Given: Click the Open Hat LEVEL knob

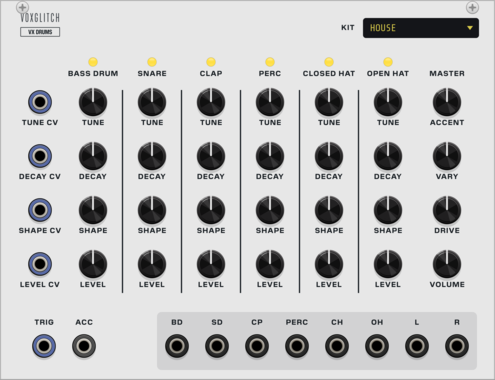Looking at the screenshot, I should click(x=388, y=264).
